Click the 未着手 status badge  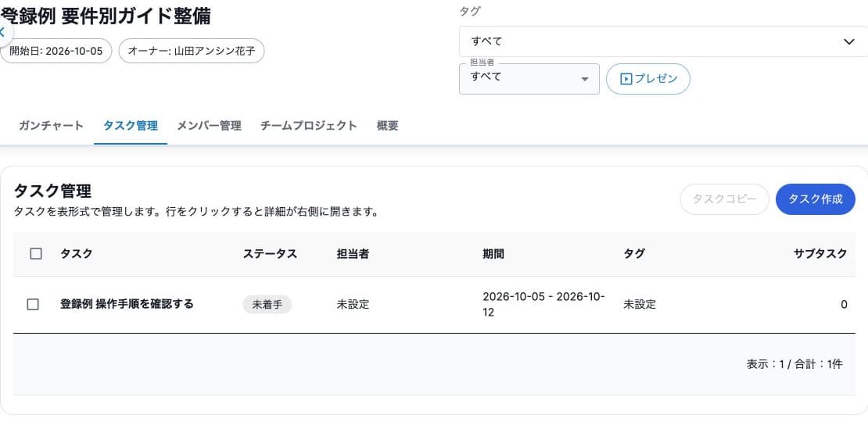point(267,304)
